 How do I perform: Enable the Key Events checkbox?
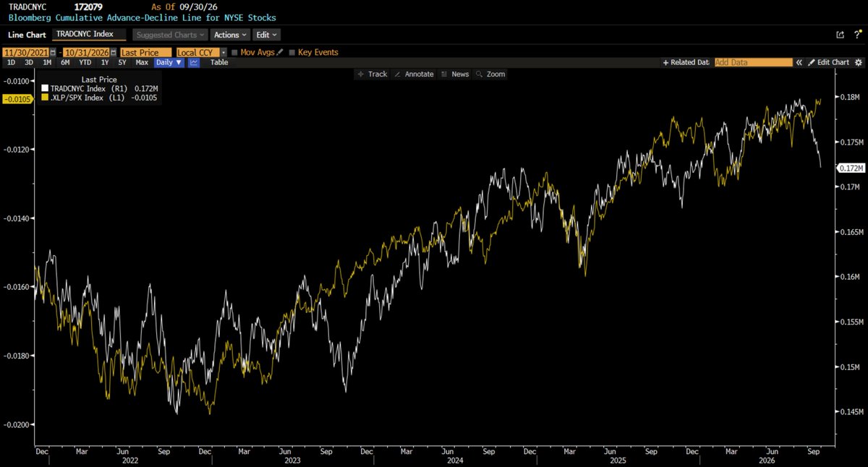(292, 52)
